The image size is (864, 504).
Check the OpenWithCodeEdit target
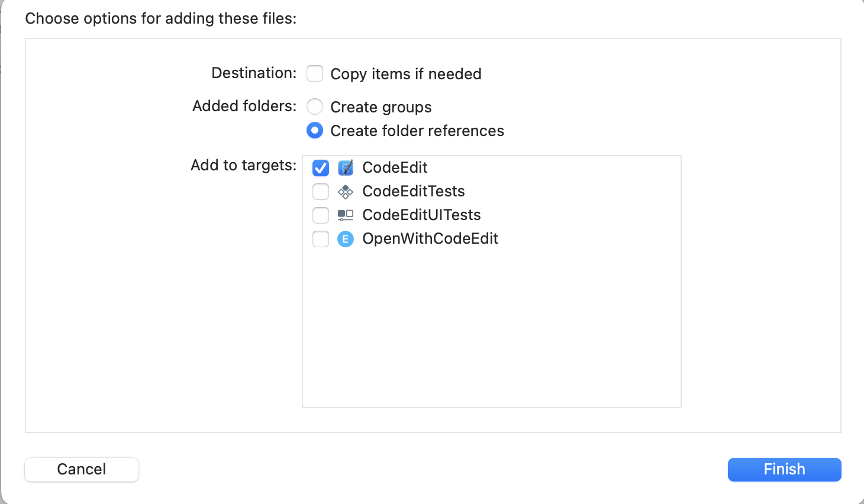[x=320, y=238]
